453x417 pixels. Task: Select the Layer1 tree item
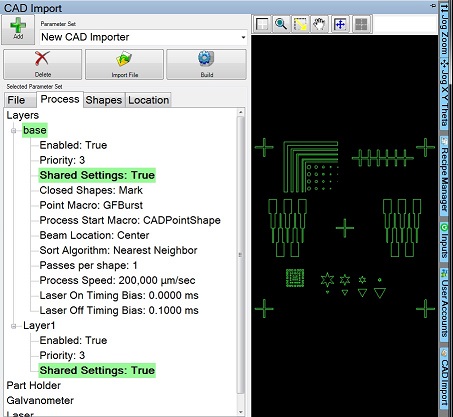coord(39,325)
